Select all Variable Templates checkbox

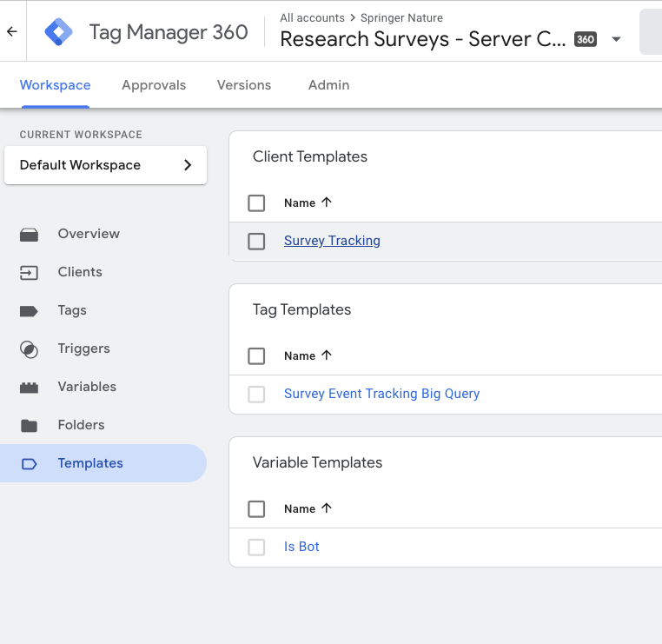(x=256, y=509)
